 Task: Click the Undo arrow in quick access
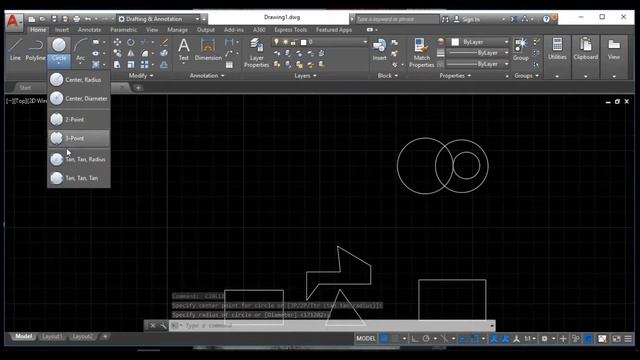click(x=87, y=19)
